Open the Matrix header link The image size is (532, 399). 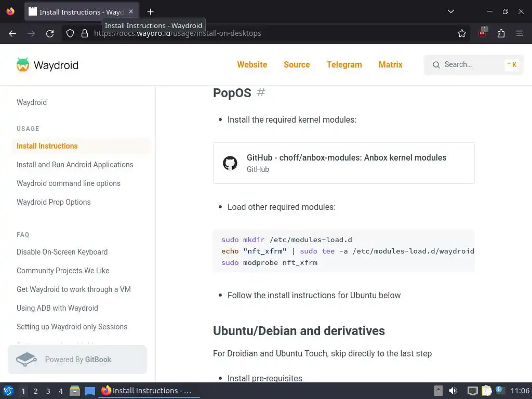click(391, 64)
